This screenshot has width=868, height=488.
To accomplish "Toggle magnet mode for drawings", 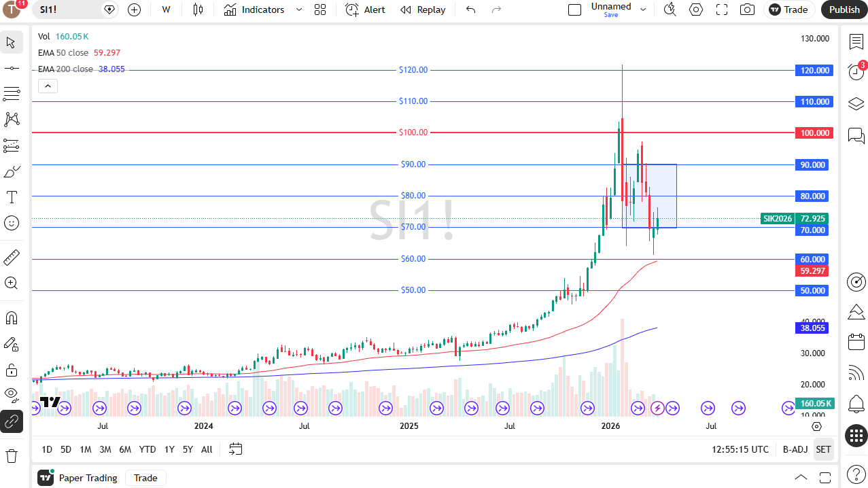I will pyautogui.click(x=12, y=318).
